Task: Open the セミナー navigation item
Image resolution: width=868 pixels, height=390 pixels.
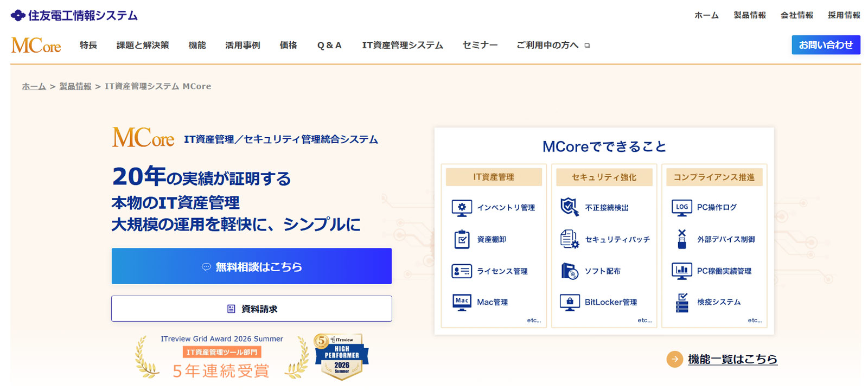Action: [x=480, y=45]
